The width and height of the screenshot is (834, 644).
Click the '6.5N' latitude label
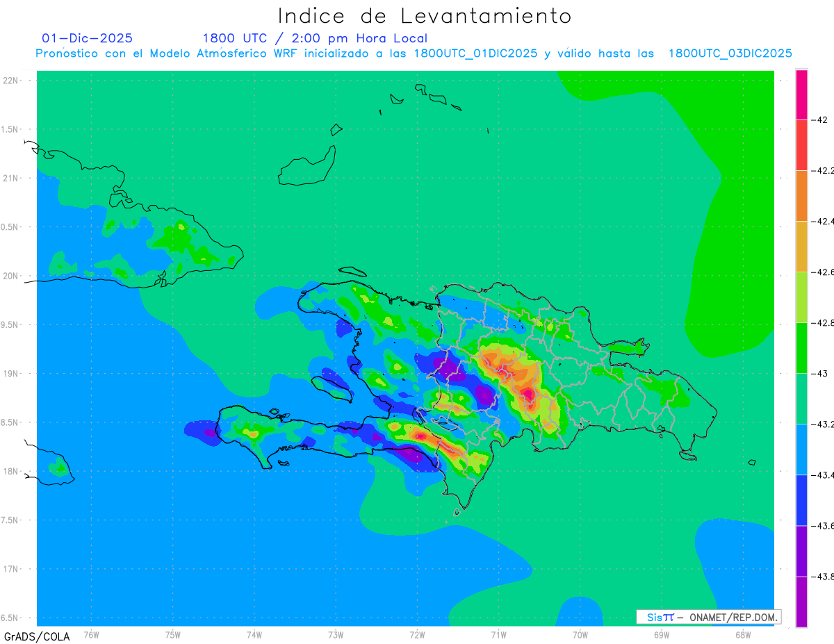pos(10,618)
